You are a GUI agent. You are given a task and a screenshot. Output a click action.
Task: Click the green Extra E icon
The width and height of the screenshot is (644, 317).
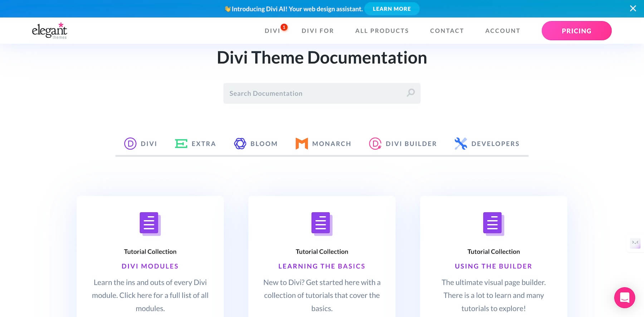pyautogui.click(x=181, y=144)
